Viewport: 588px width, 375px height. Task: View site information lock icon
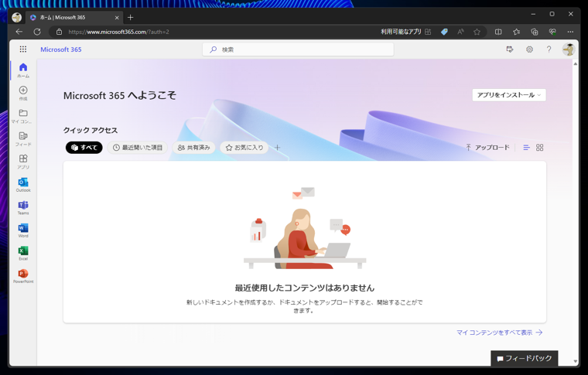(x=59, y=32)
